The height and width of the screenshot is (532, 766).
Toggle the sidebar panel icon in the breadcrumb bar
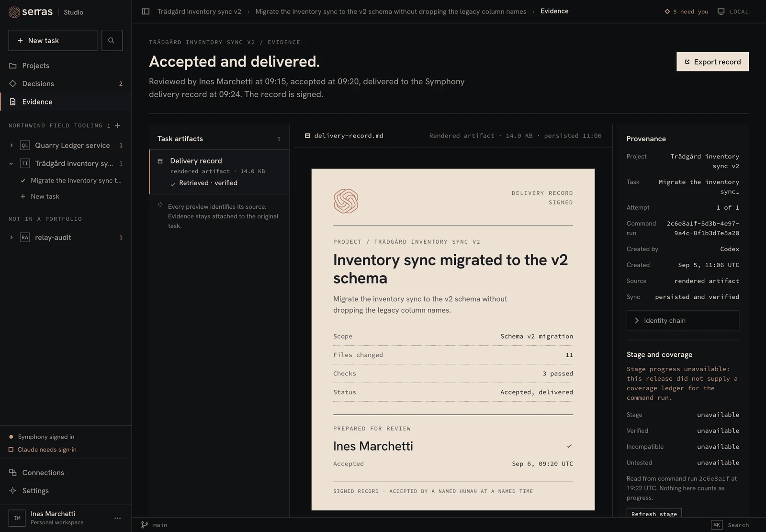(x=146, y=11)
